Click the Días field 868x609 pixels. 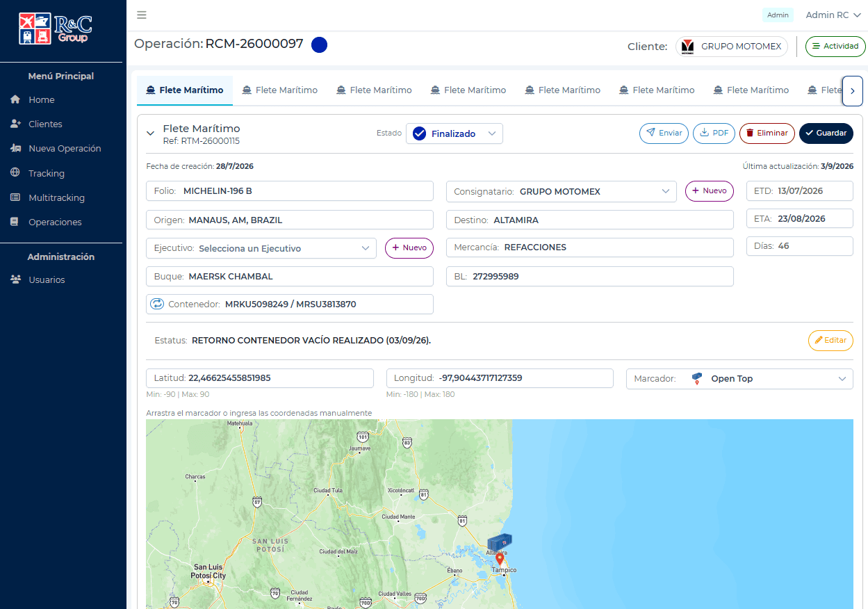tap(800, 246)
